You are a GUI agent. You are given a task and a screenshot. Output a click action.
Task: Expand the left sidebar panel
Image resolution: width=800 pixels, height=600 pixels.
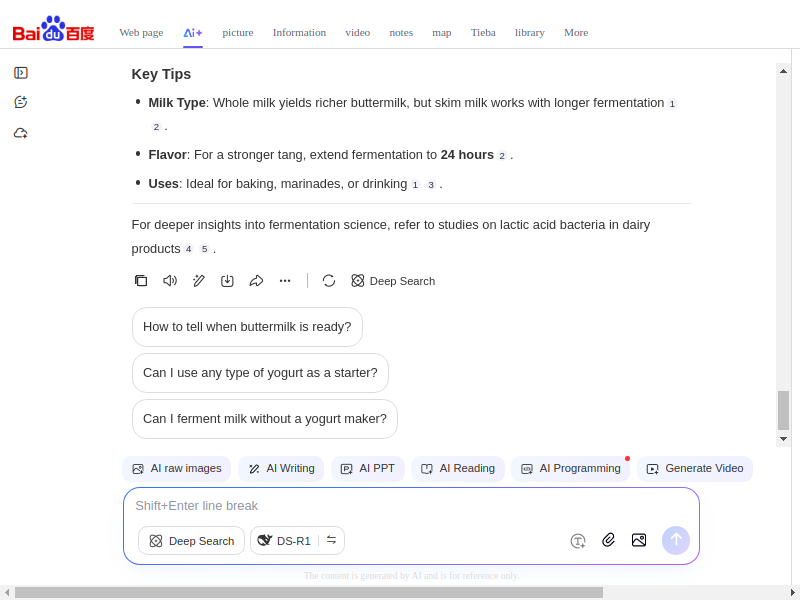[x=20, y=73]
